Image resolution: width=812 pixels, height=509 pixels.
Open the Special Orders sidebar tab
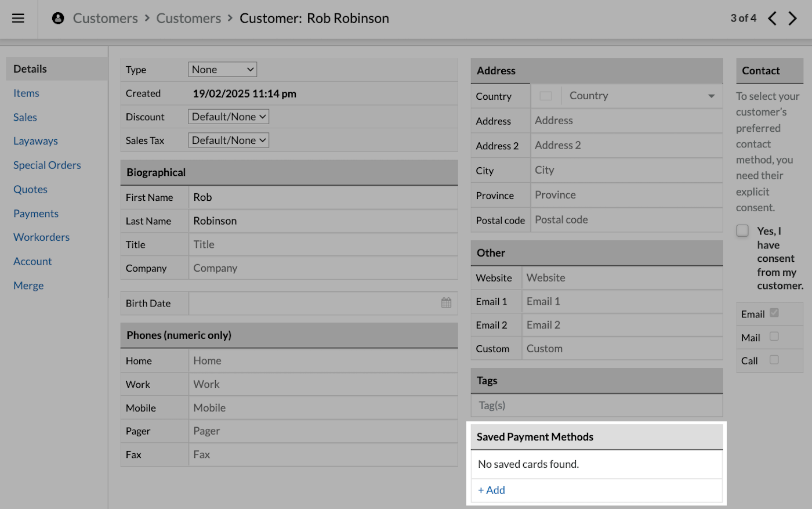point(48,165)
